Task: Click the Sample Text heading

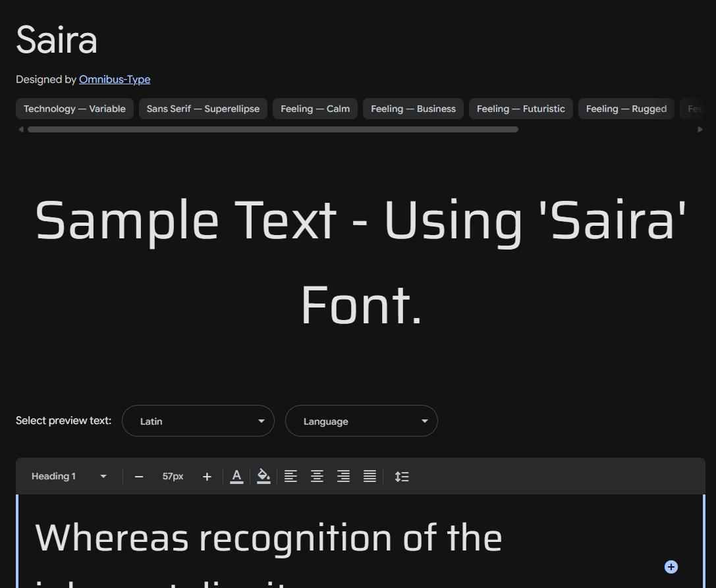Action: point(361,263)
